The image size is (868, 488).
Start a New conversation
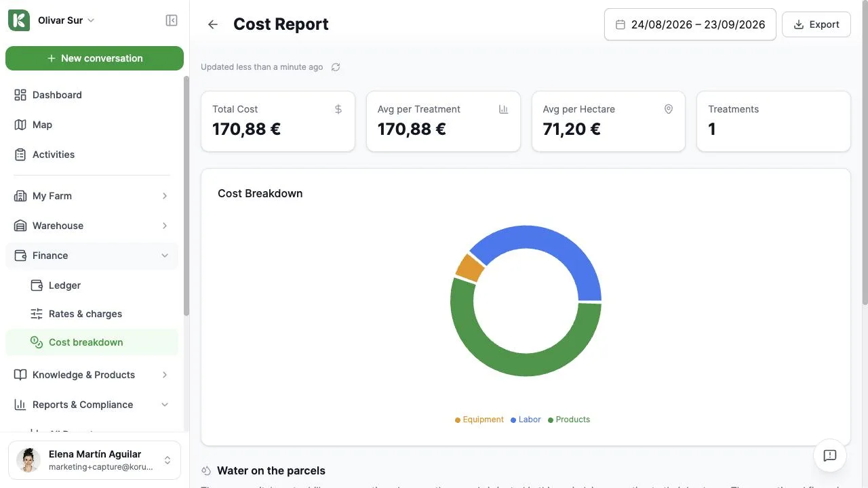[x=94, y=58]
